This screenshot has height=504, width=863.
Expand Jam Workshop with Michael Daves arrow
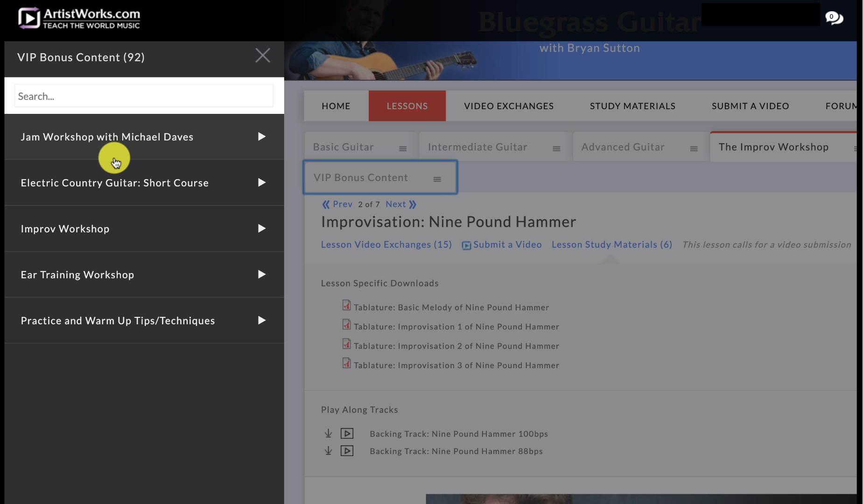pyautogui.click(x=262, y=136)
